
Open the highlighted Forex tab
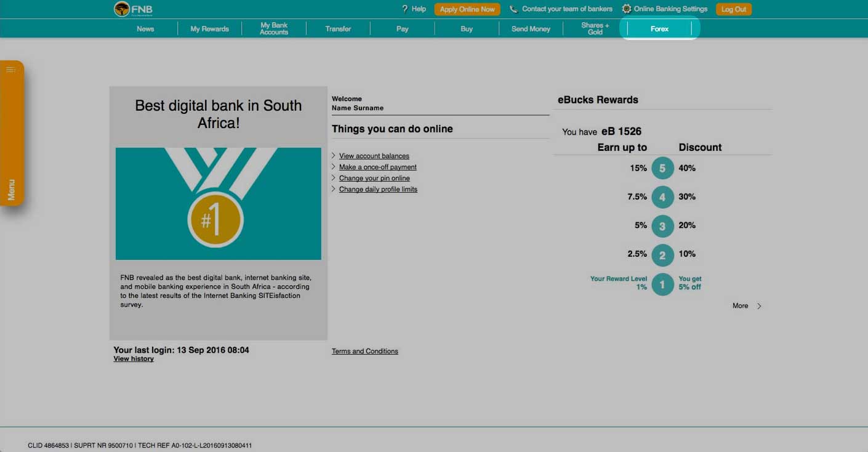[659, 29]
